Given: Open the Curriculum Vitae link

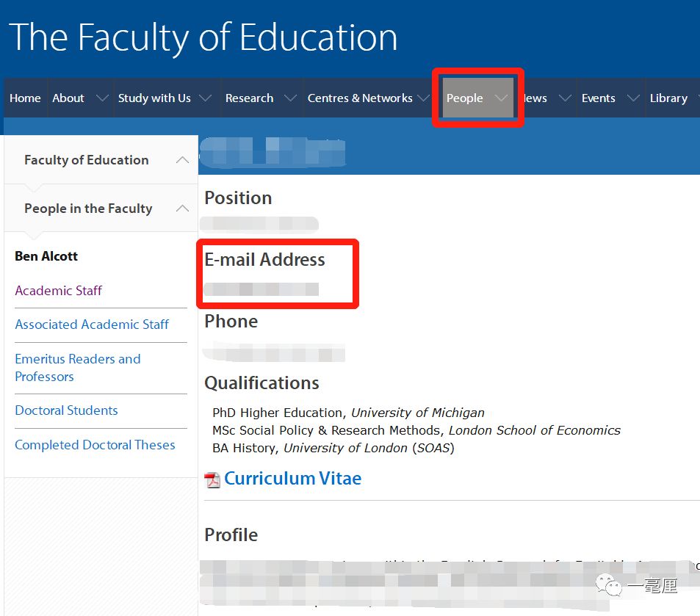Looking at the screenshot, I should pos(292,479).
